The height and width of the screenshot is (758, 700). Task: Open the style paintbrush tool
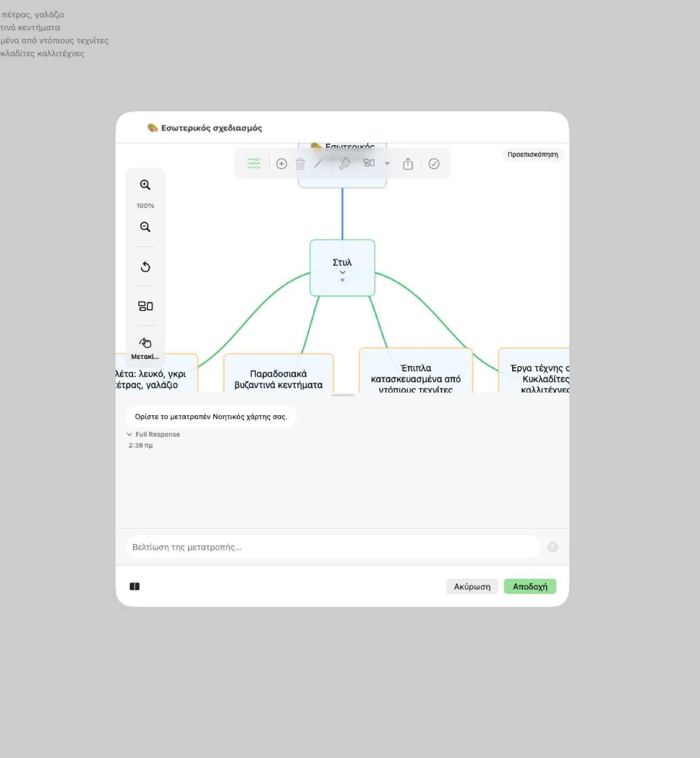pos(345,164)
